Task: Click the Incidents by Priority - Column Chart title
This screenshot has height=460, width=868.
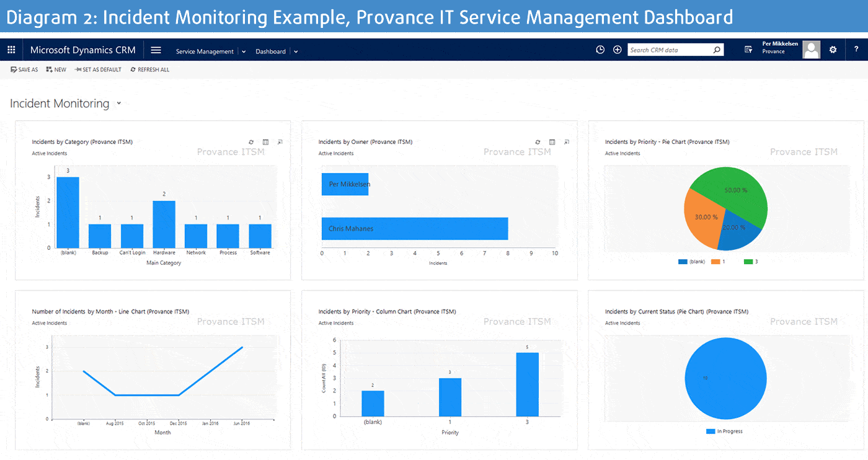Action: pyautogui.click(x=387, y=312)
